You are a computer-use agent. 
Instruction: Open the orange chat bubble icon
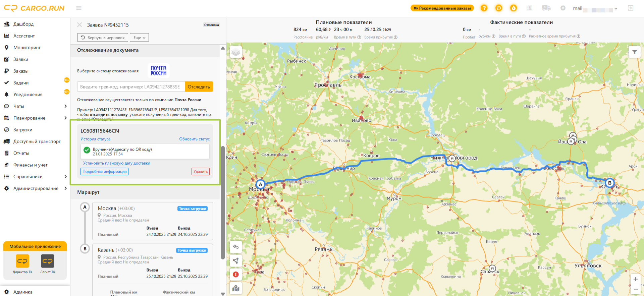[x=499, y=8]
